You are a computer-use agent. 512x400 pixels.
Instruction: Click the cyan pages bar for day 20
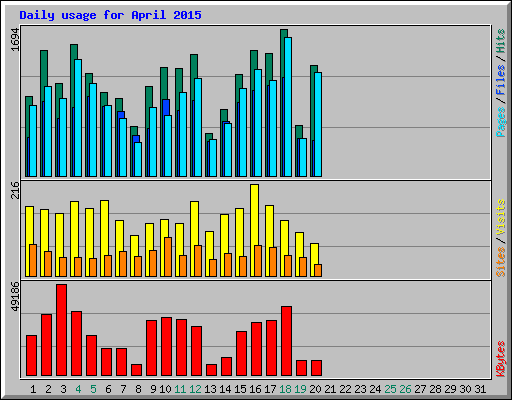(318, 124)
